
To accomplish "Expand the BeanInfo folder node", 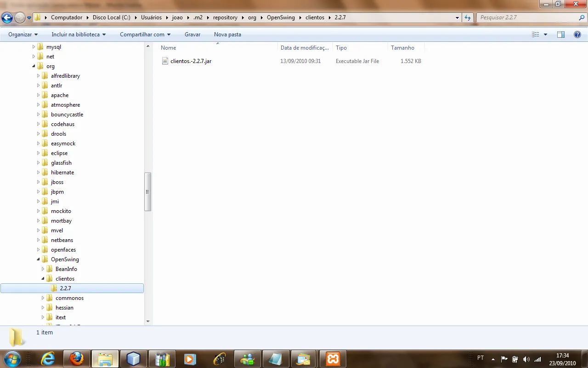I will 43,269.
